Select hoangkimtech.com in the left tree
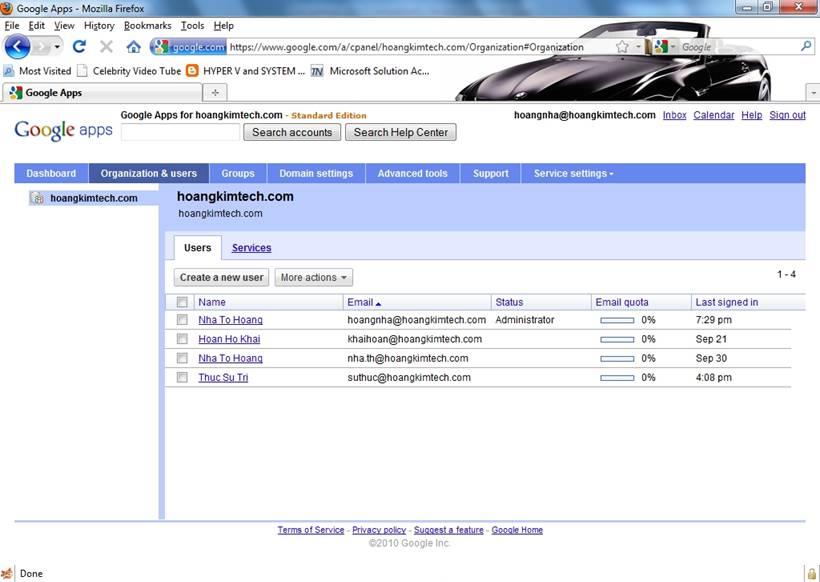This screenshot has height=582, width=820. [94, 198]
